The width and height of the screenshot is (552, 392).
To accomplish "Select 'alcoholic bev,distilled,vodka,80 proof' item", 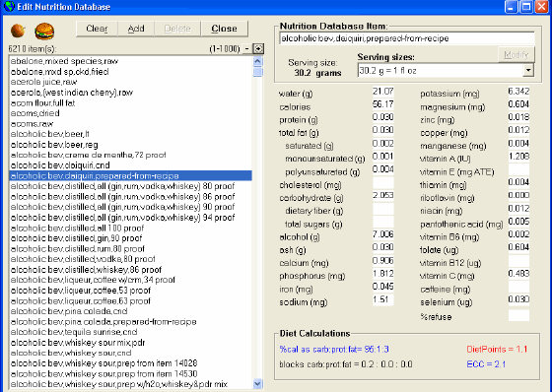I will click(x=130, y=259).
